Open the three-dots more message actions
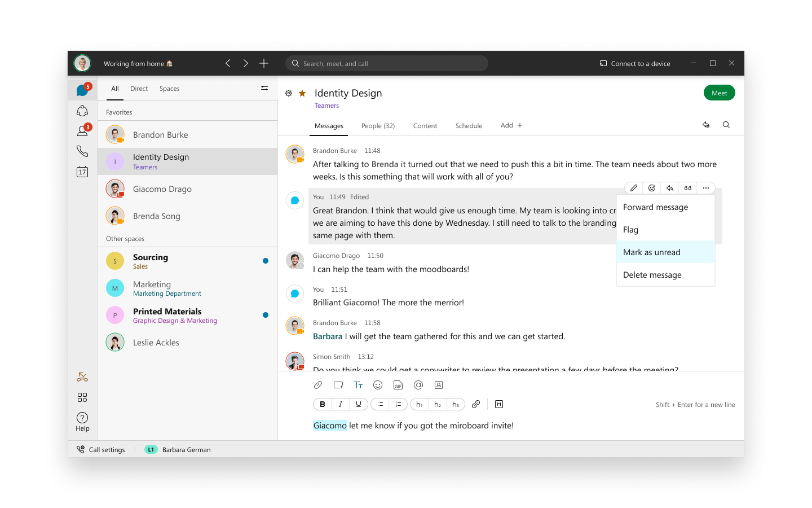The height and width of the screenshot is (508, 812). tap(706, 188)
